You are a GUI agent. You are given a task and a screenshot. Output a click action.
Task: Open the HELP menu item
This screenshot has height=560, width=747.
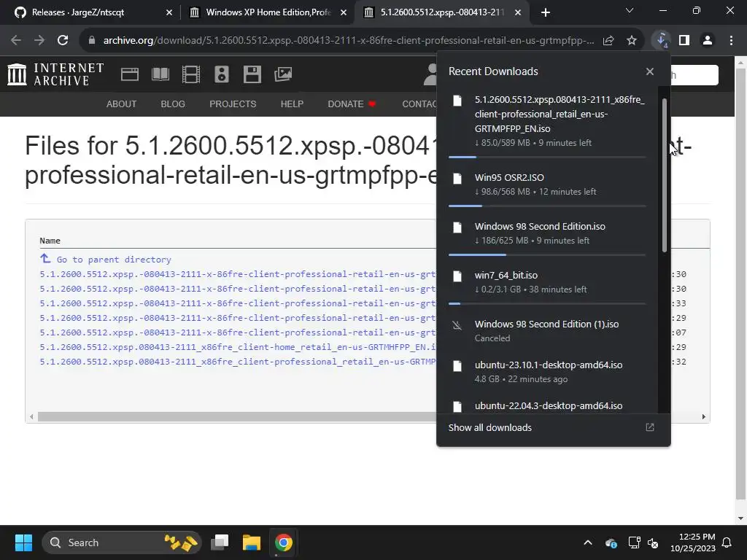click(292, 104)
